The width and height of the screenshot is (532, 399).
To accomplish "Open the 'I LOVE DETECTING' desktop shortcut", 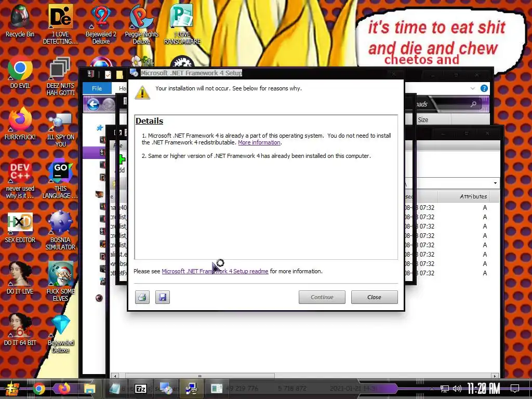I will coord(60,24).
